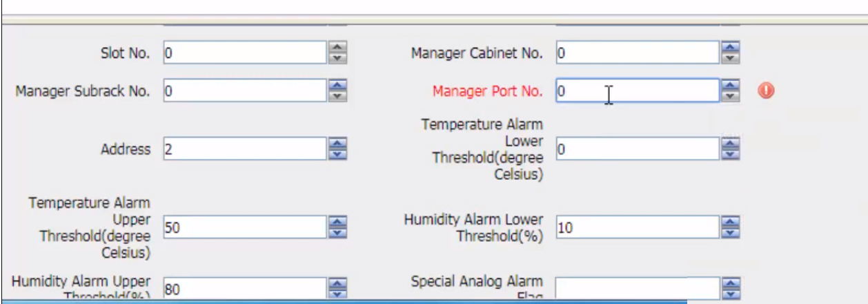Click Temperature Alarm Upper Threshold field
The image size is (868, 304).
(x=244, y=227)
